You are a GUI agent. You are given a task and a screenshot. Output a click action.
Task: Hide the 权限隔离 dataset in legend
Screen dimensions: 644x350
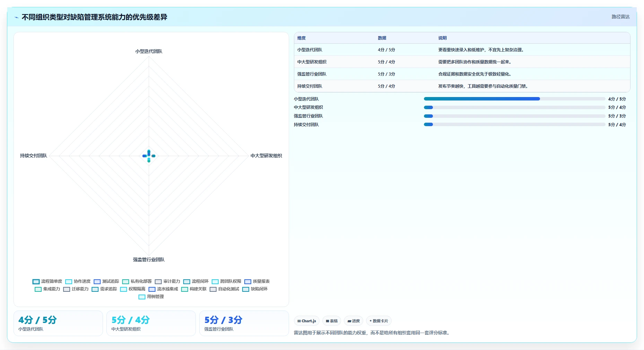(x=133, y=289)
